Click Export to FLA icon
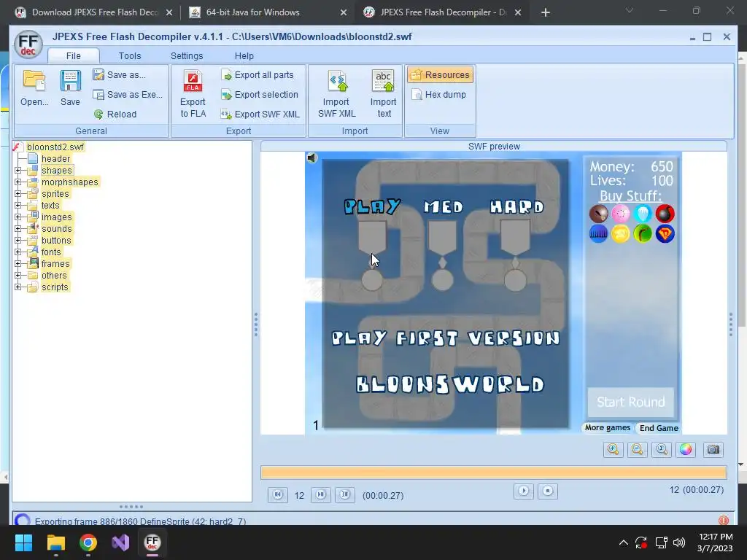This screenshot has height=560, width=747. [x=193, y=82]
